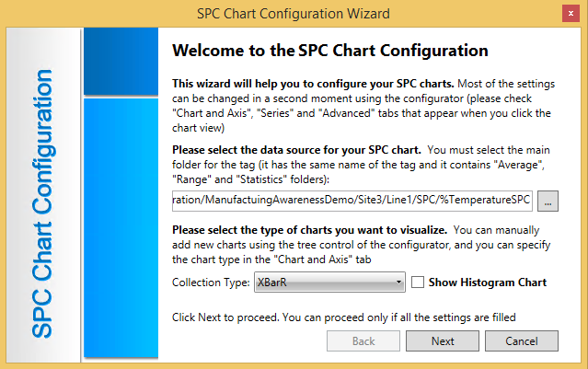Image resolution: width=588 pixels, height=369 pixels.
Task: Click the dark blue square at banner top
Action: 121,61
